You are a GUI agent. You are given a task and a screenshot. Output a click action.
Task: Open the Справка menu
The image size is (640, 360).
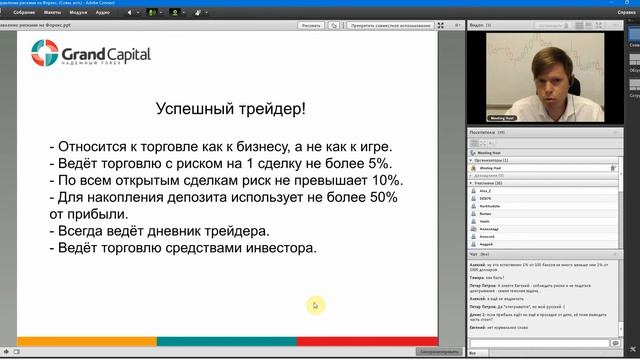[x=626, y=13]
